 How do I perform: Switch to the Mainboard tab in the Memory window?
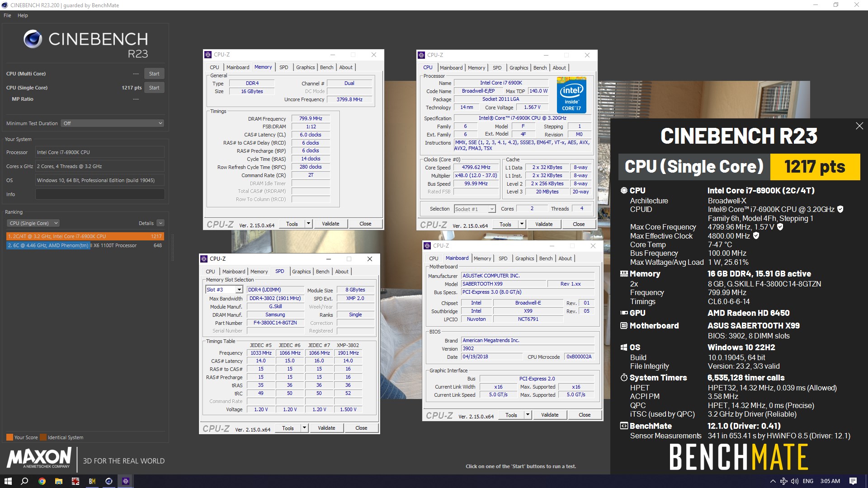click(238, 67)
